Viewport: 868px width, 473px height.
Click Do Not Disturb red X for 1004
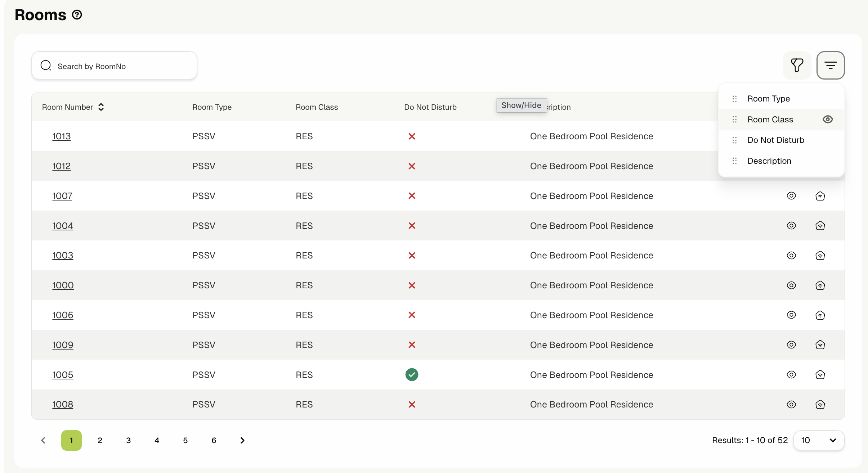click(412, 226)
